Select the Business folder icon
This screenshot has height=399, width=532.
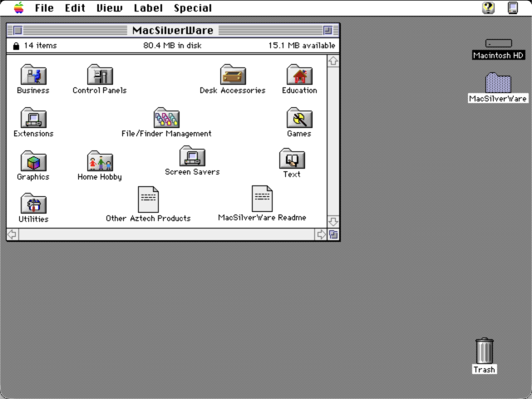pyautogui.click(x=33, y=74)
